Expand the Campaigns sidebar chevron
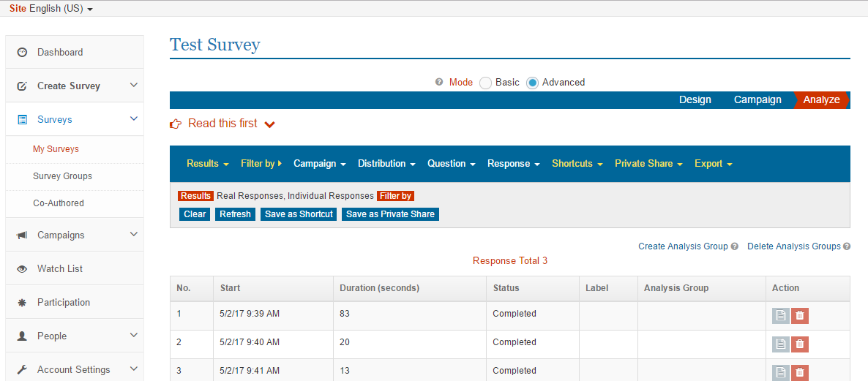The height and width of the screenshot is (381, 868). [x=133, y=235]
